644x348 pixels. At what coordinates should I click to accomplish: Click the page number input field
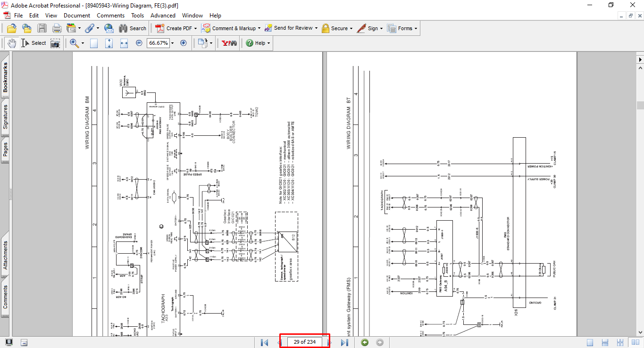304,342
